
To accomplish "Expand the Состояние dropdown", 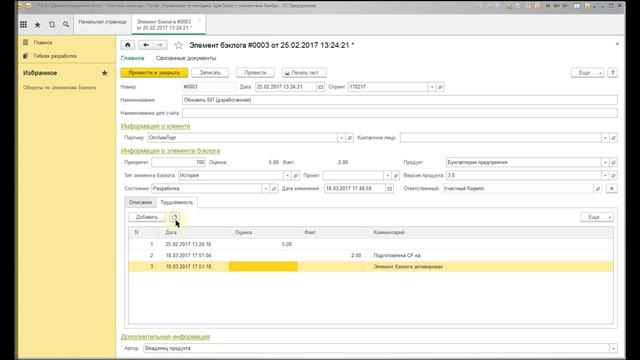I will (266, 189).
